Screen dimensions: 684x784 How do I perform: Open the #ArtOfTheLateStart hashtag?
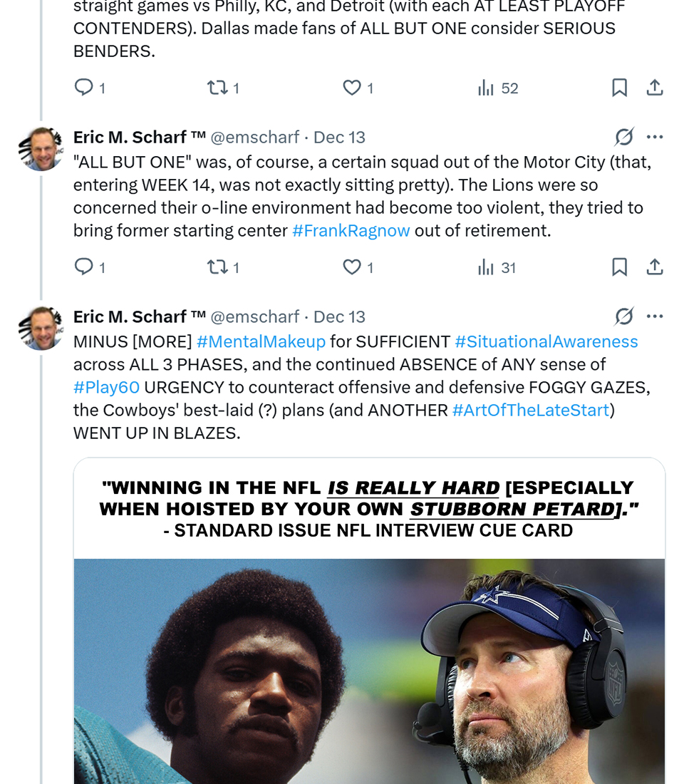531,411
